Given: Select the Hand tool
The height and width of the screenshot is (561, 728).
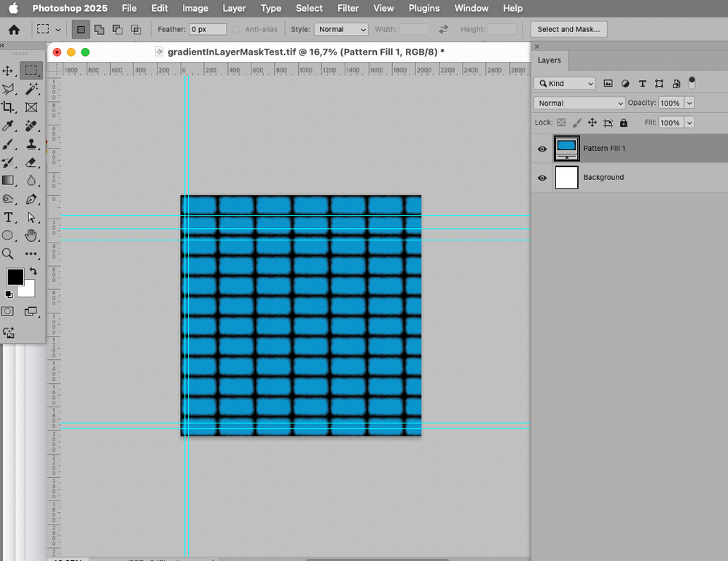Looking at the screenshot, I should tap(31, 235).
